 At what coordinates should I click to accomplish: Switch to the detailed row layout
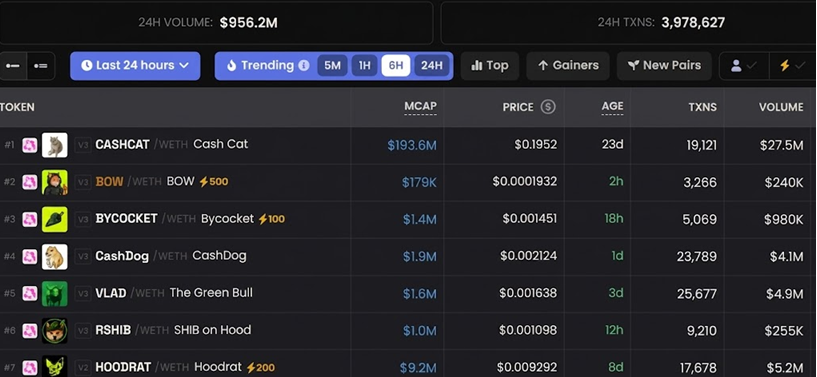41,66
